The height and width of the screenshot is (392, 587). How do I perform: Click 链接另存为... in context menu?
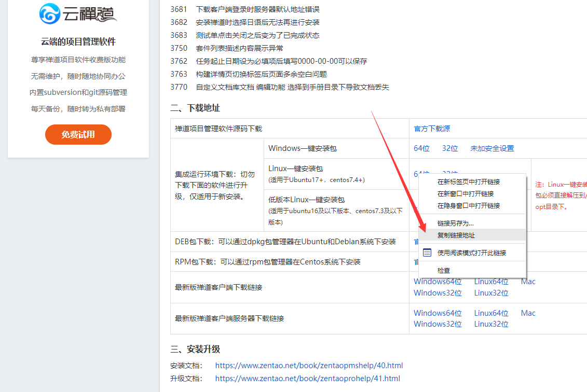coord(455,223)
